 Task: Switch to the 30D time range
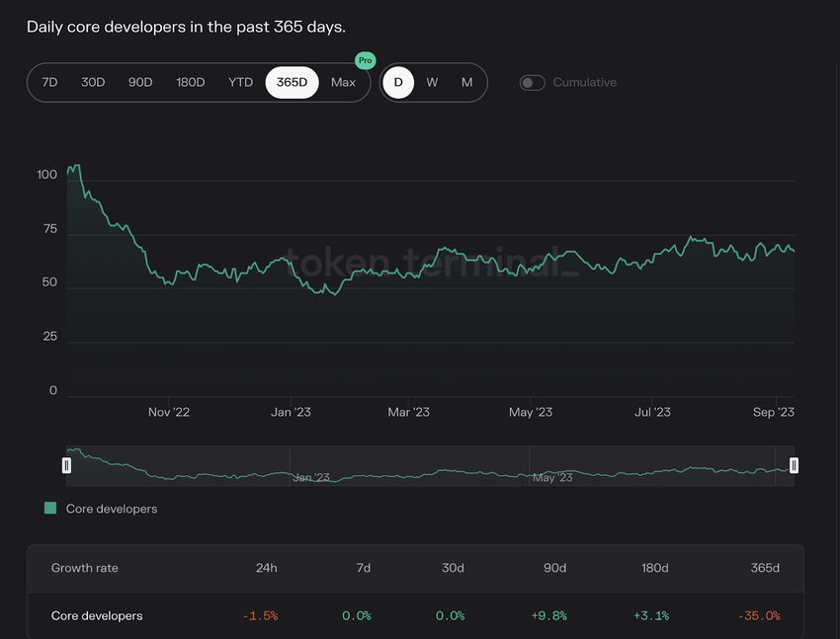pos(93,82)
